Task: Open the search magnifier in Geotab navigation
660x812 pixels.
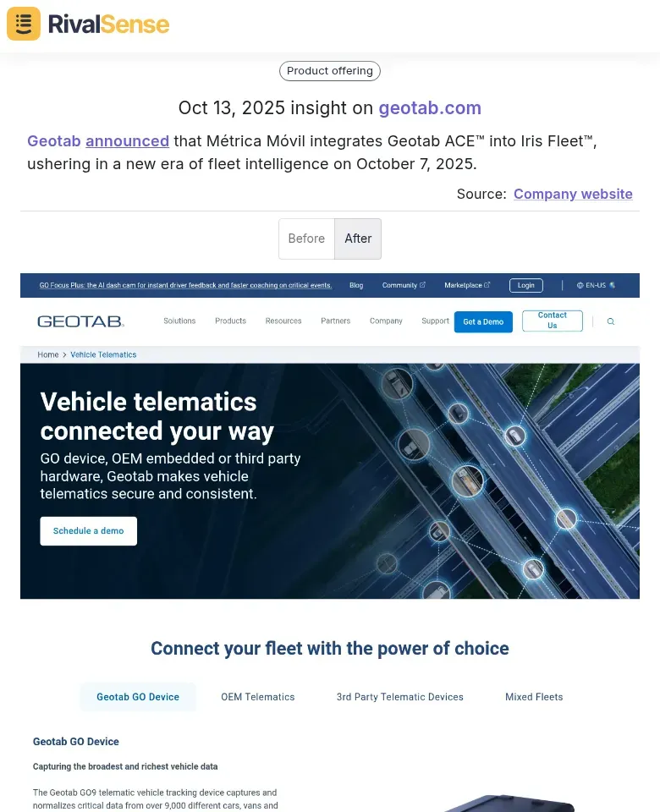Action: (x=611, y=321)
